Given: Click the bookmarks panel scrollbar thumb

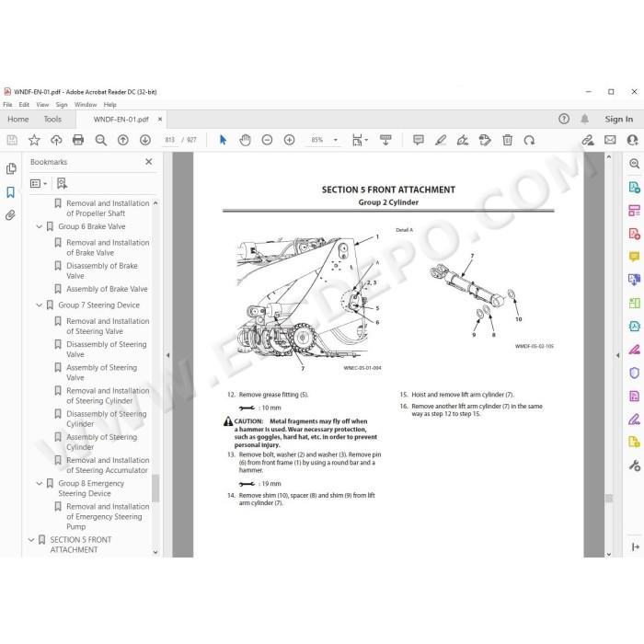Looking at the screenshot, I should [x=155, y=489].
